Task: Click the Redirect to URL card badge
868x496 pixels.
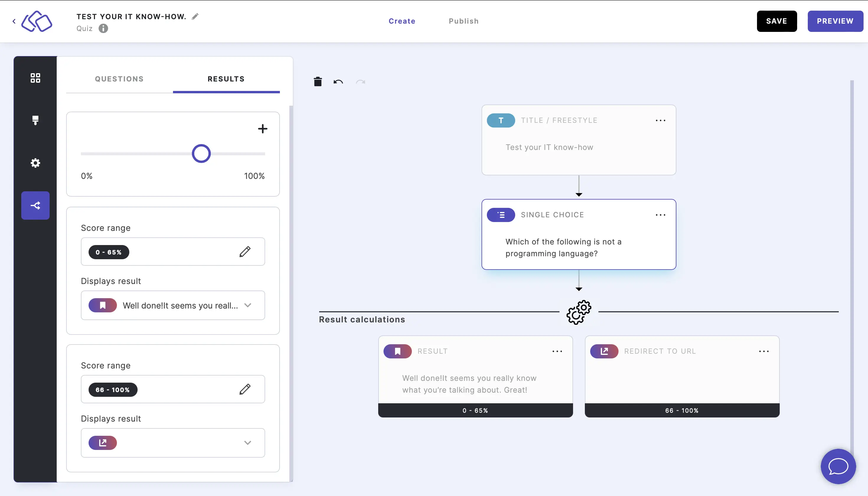Action: [604, 351]
